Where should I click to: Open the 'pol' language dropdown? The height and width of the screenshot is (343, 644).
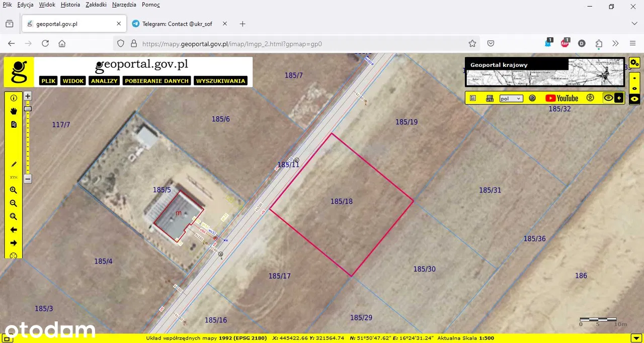511,99
